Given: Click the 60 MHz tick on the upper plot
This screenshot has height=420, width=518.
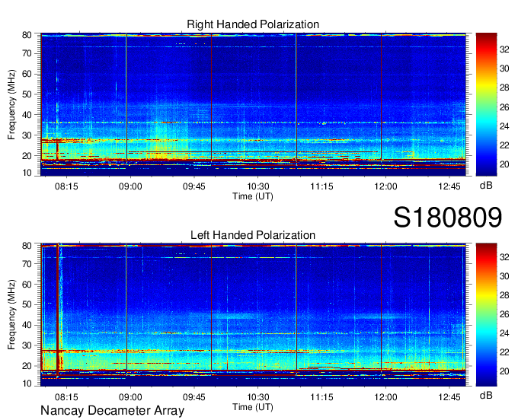Looking at the screenshot, I should 27,74.
